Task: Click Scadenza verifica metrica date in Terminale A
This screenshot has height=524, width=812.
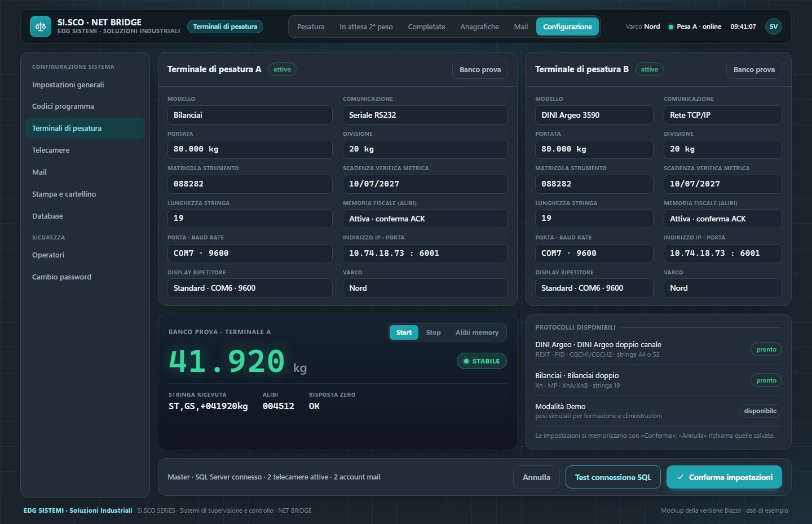Action: pos(425,184)
